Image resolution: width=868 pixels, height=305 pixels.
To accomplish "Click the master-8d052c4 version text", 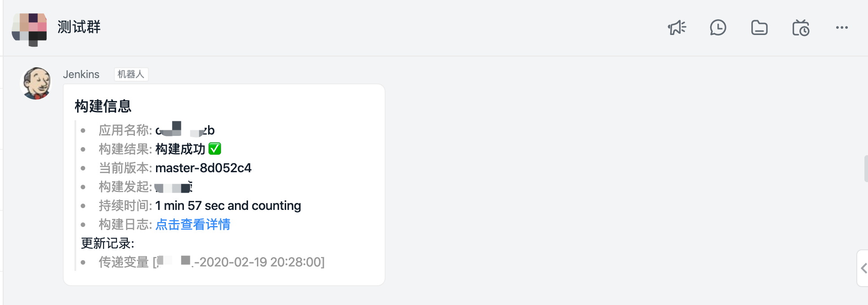I will click(x=203, y=168).
